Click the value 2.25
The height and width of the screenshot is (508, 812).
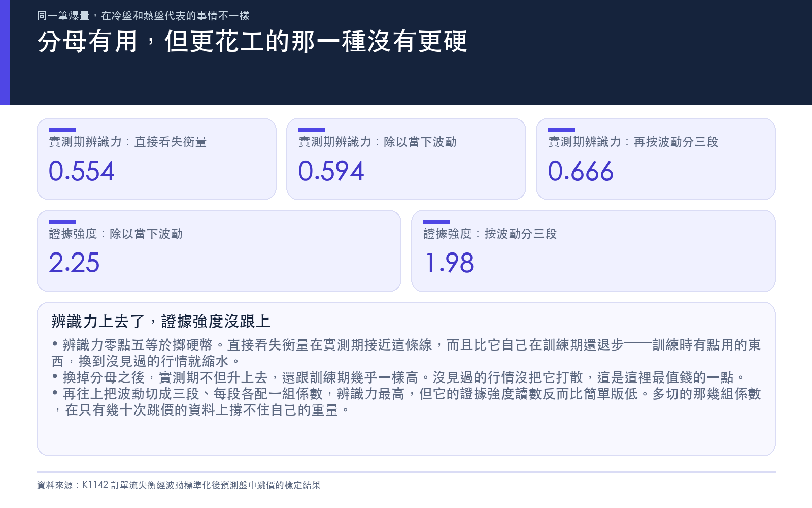pos(75,263)
